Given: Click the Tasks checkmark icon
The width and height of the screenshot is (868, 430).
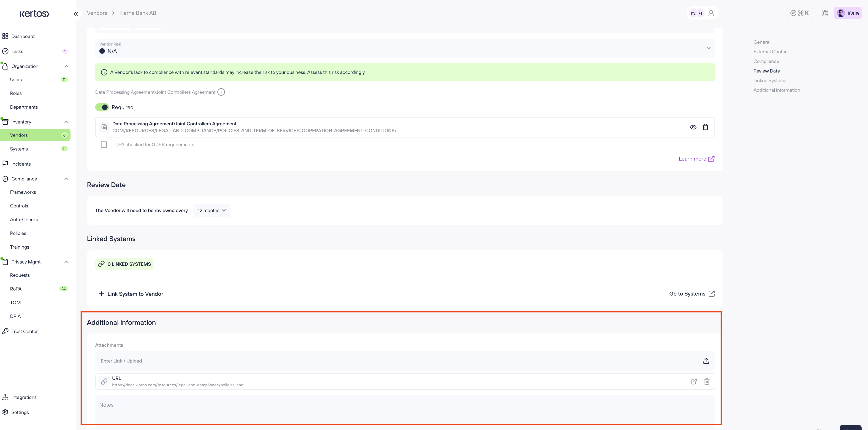Looking at the screenshot, I should tap(5, 51).
